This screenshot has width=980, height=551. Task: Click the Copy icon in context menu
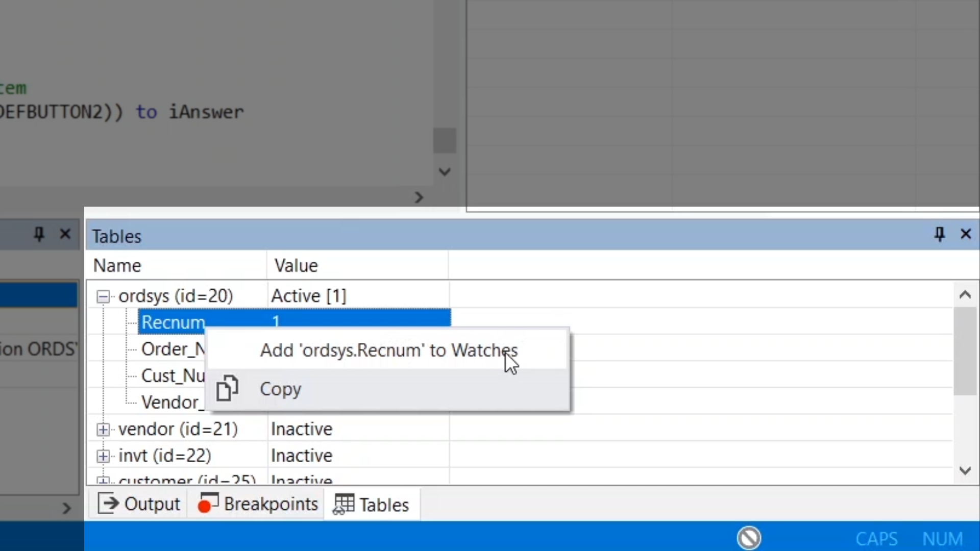pyautogui.click(x=227, y=389)
